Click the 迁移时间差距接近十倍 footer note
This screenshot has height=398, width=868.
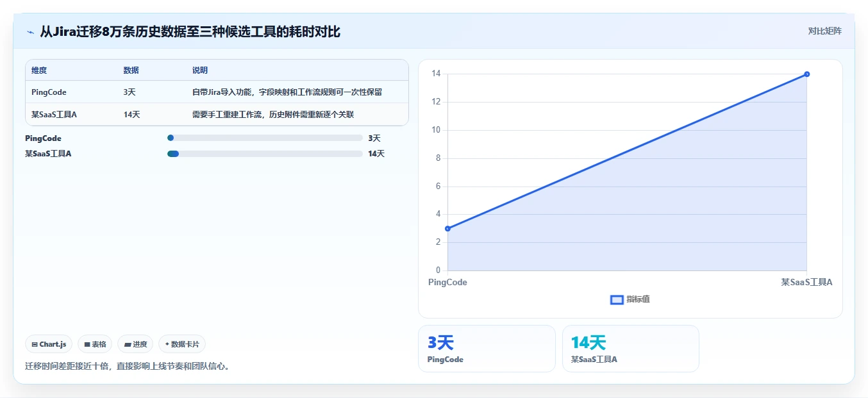click(128, 366)
